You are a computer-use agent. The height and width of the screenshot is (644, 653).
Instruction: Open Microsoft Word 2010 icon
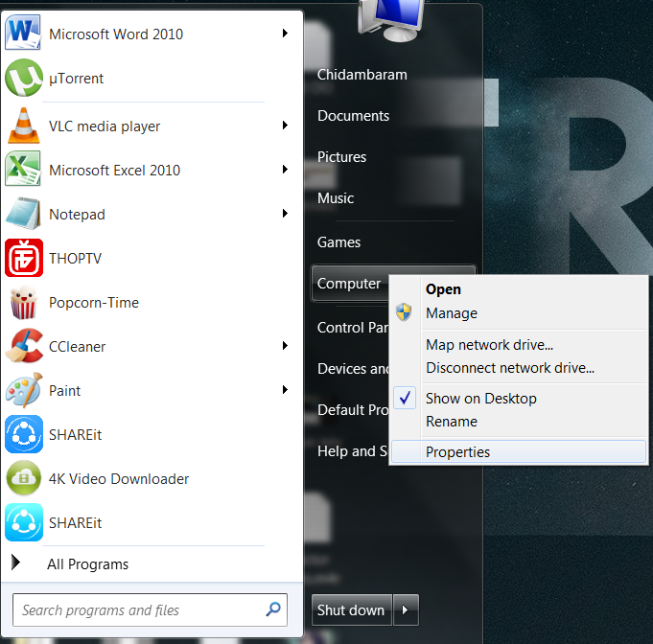[23, 33]
